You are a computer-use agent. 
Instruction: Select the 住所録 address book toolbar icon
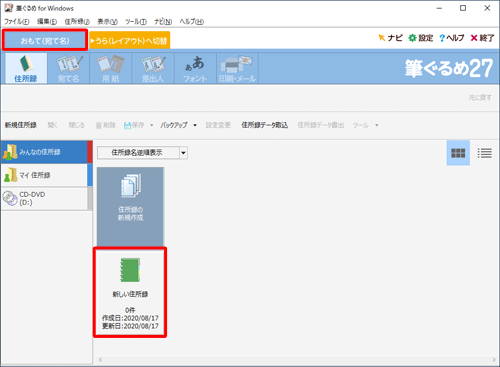[26, 69]
